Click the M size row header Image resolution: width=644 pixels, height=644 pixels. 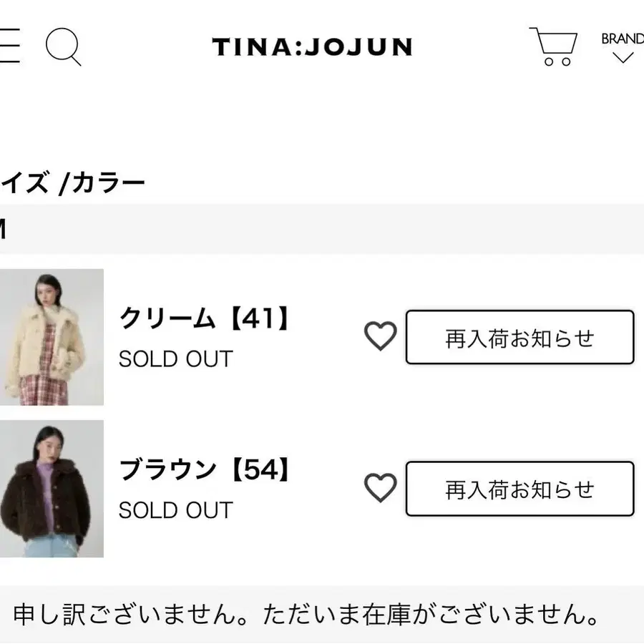pos(4,230)
